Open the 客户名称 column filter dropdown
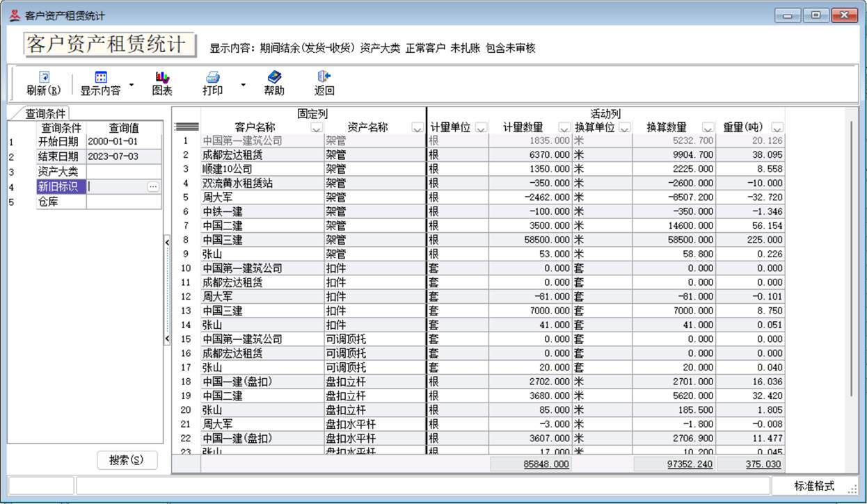This screenshot has height=504, width=867. coord(316,128)
